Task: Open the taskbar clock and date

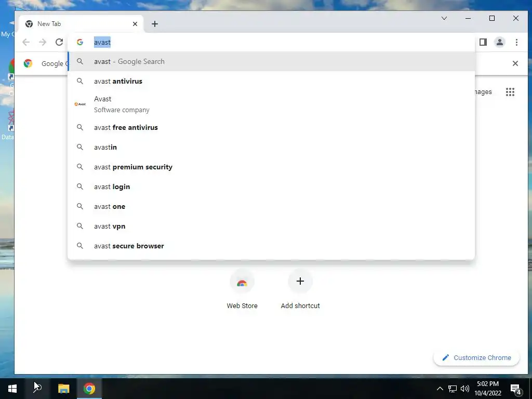Action: tap(488, 389)
